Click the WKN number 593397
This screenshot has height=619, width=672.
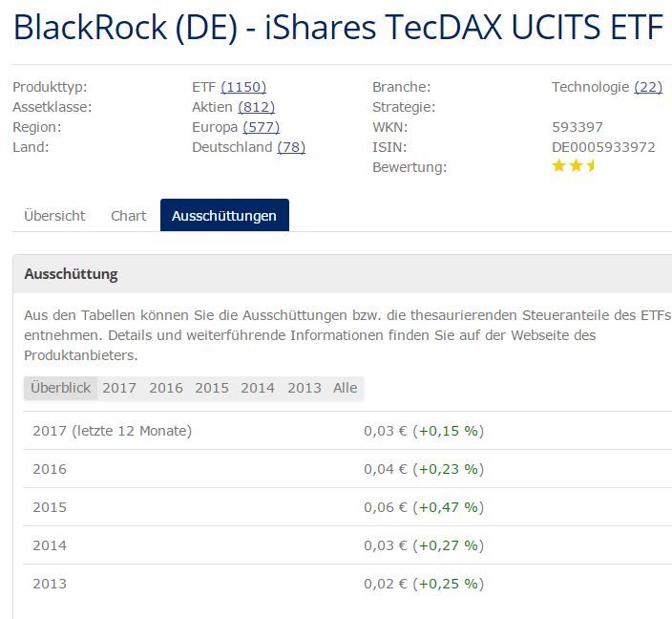tap(577, 127)
